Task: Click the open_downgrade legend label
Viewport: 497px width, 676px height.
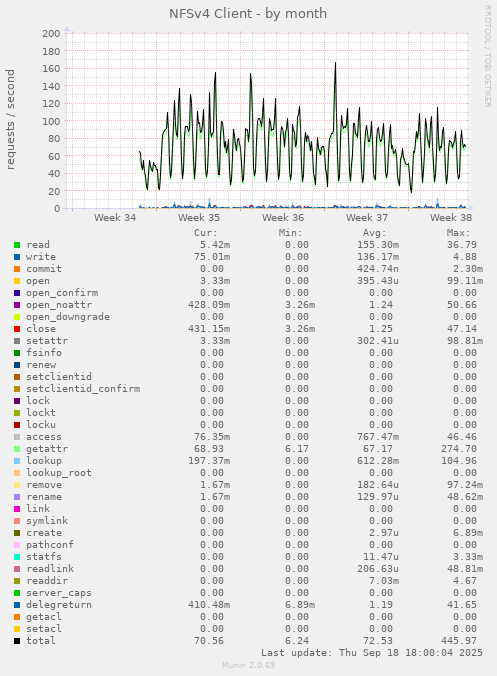Action: [68, 317]
